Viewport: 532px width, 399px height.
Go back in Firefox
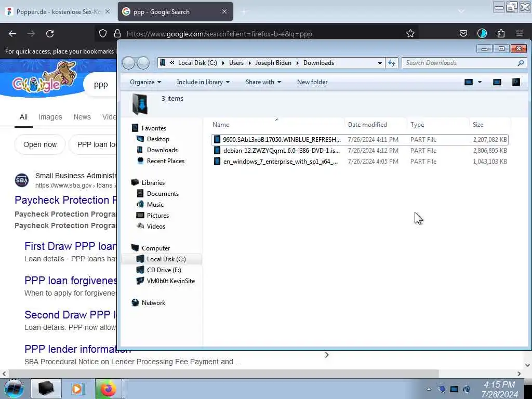[x=12, y=34]
